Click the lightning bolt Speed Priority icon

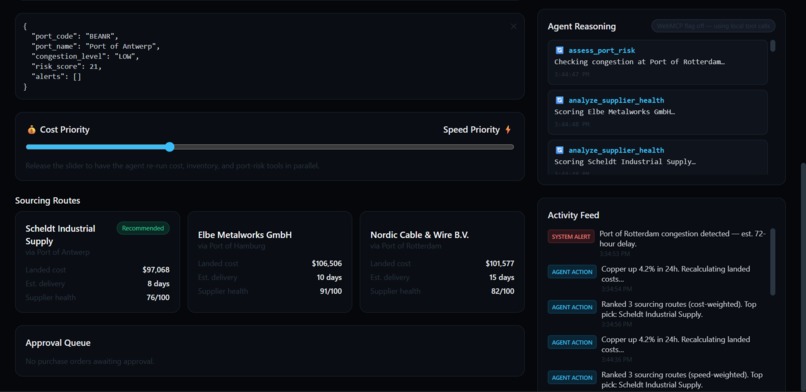tap(508, 130)
